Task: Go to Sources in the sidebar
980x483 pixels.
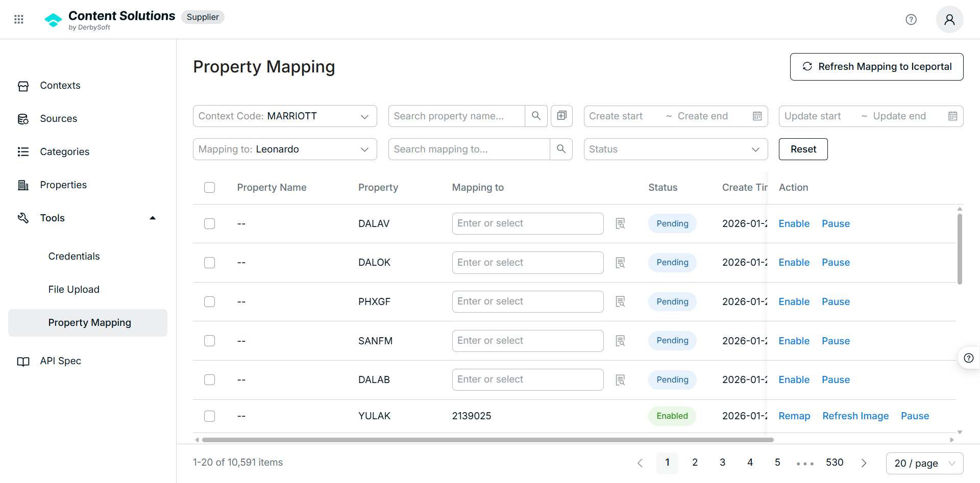Action: coord(59,119)
